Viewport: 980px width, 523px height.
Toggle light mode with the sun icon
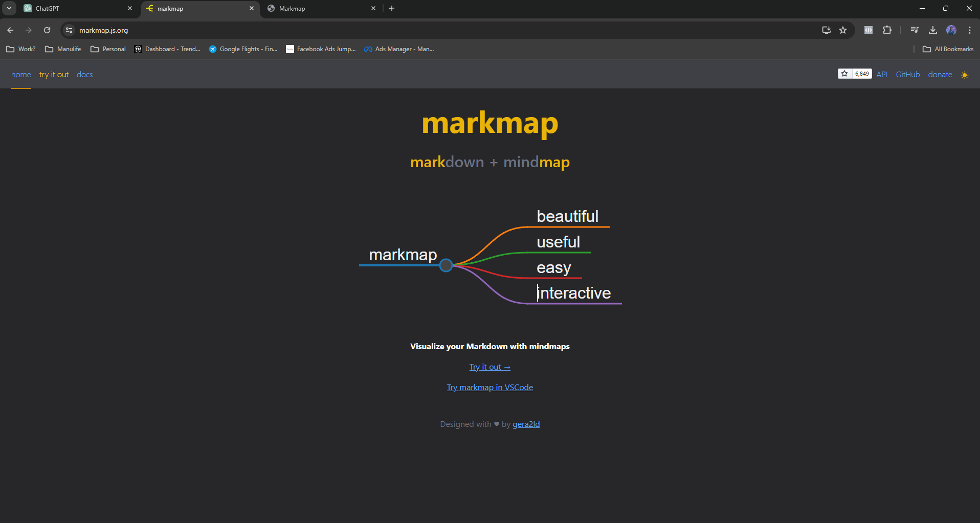point(965,75)
